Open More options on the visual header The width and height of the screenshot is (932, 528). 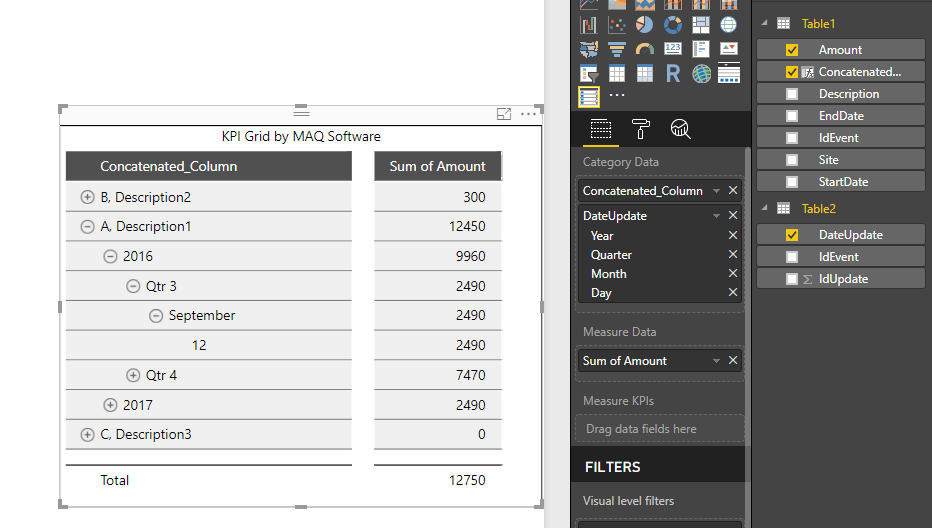point(528,114)
